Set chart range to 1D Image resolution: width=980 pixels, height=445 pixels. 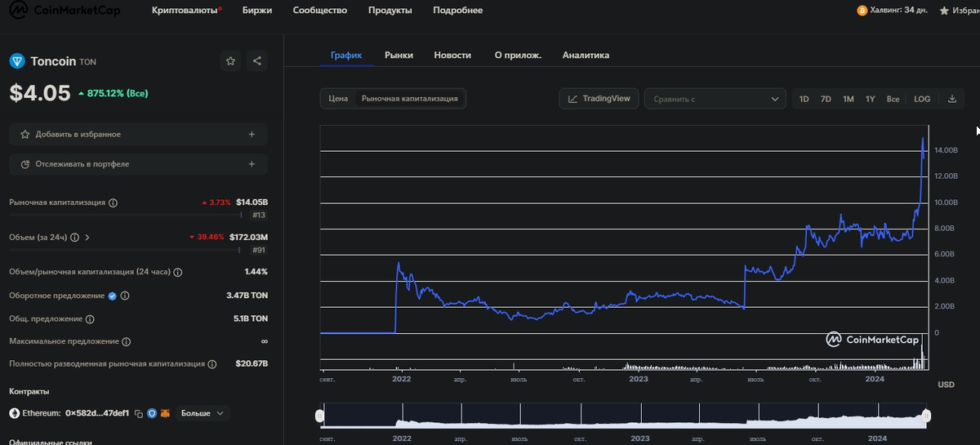(804, 99)
